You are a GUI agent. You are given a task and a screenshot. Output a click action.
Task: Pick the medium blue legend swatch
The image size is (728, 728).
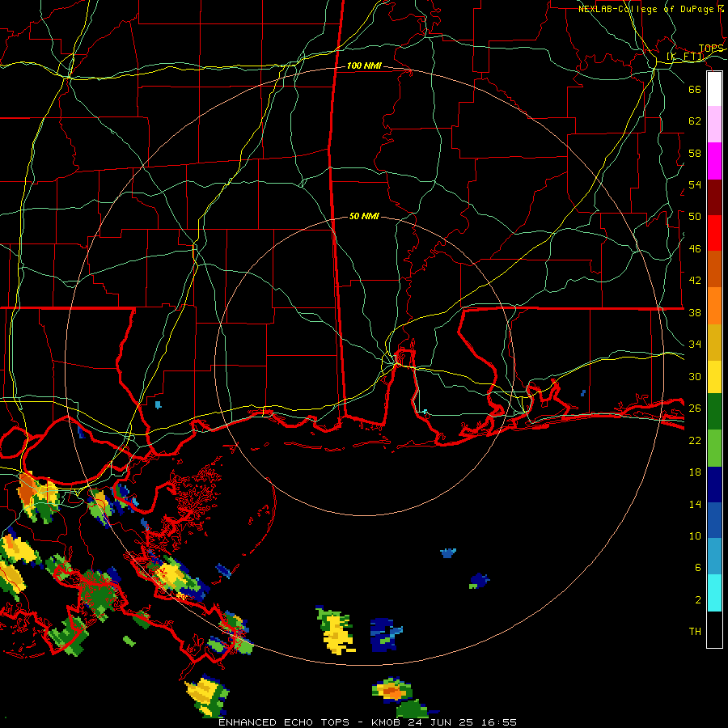click(714, 520)
